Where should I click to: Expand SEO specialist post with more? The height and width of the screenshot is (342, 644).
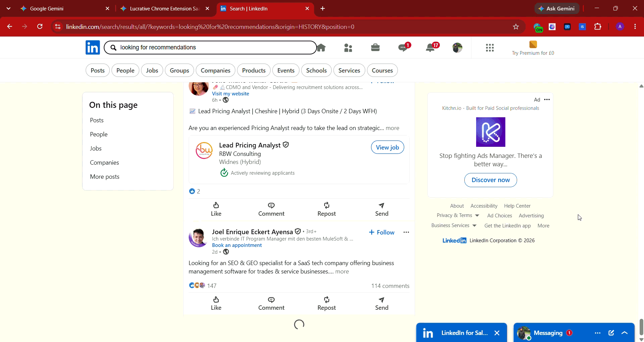click(x=342, y=271)
